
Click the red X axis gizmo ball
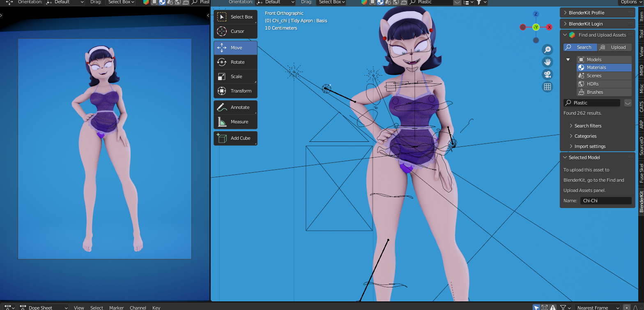pyautogui.click(x=549, y=27)
